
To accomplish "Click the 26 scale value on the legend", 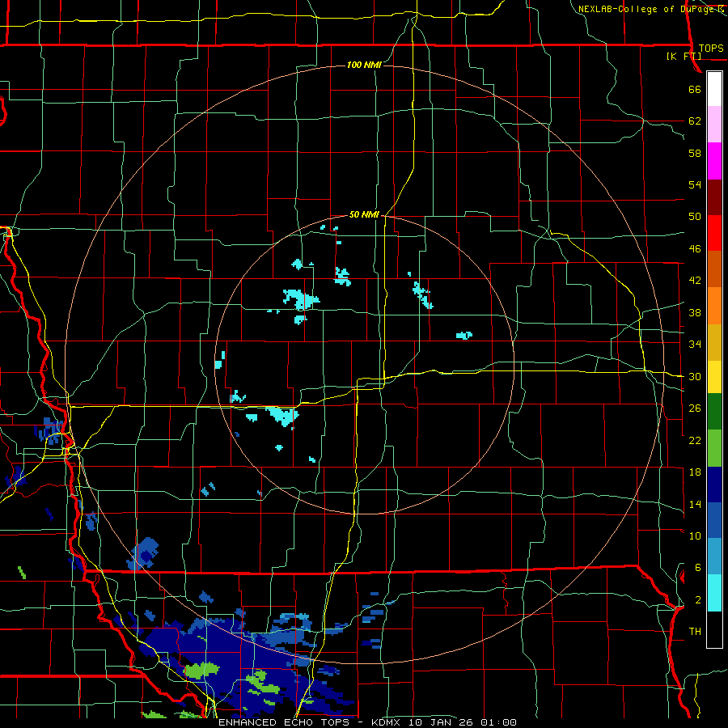I will [695, 408].
